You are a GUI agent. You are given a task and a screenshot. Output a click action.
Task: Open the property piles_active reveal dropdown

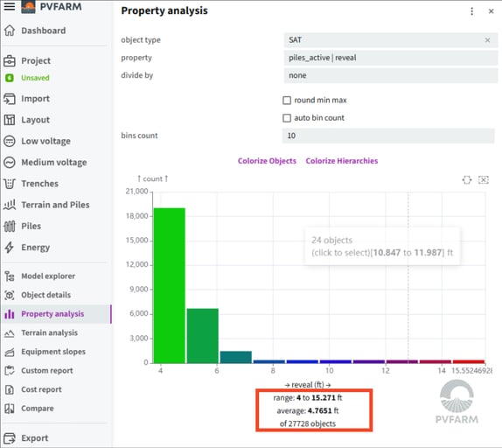(x=391, y=58)
